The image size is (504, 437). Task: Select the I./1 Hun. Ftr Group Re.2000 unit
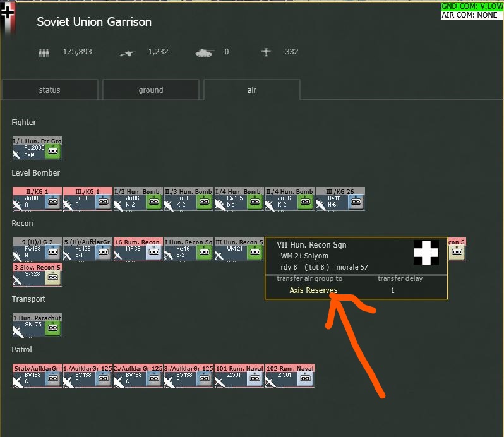(x=37, y=148)
